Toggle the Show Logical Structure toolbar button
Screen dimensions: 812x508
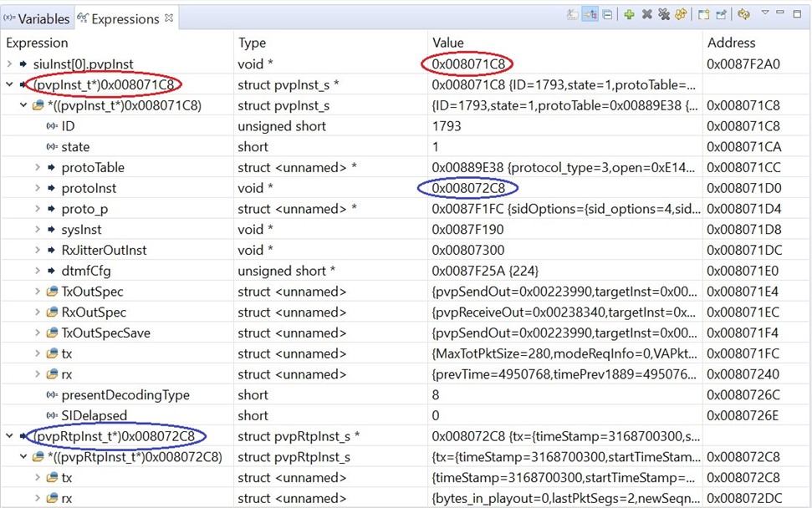click(x=590, y=14)
